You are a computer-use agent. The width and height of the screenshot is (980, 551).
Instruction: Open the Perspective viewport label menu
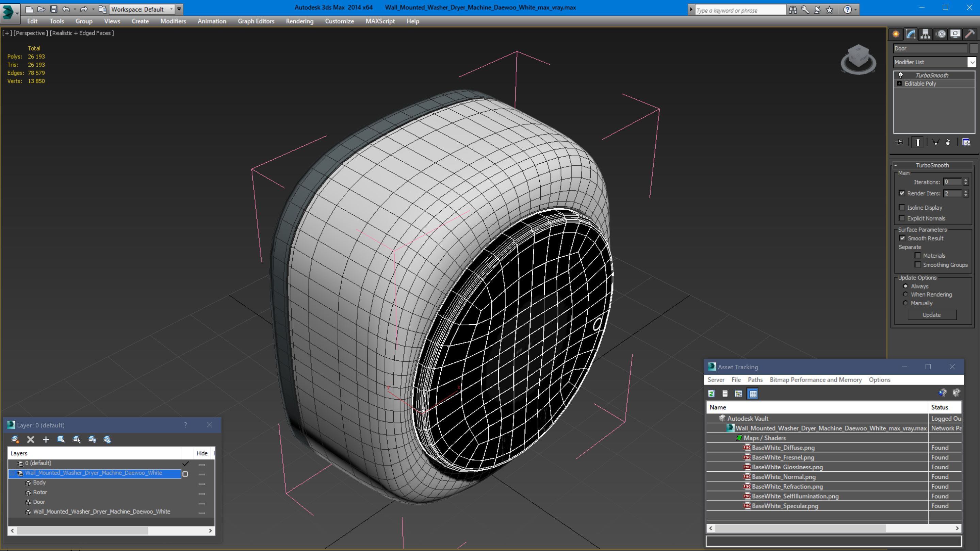31,33
